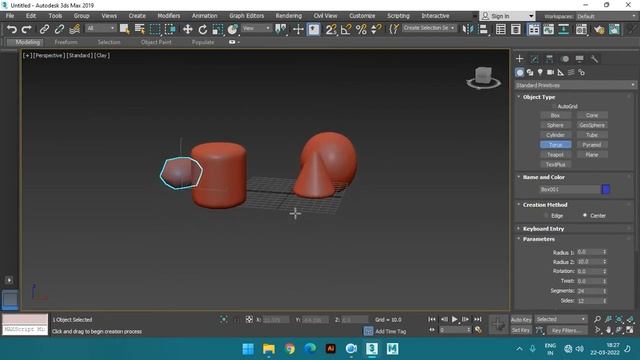
Task: Open the Create Selection Set dropdown
Action: pyautogui.click(x=429, y=28)
